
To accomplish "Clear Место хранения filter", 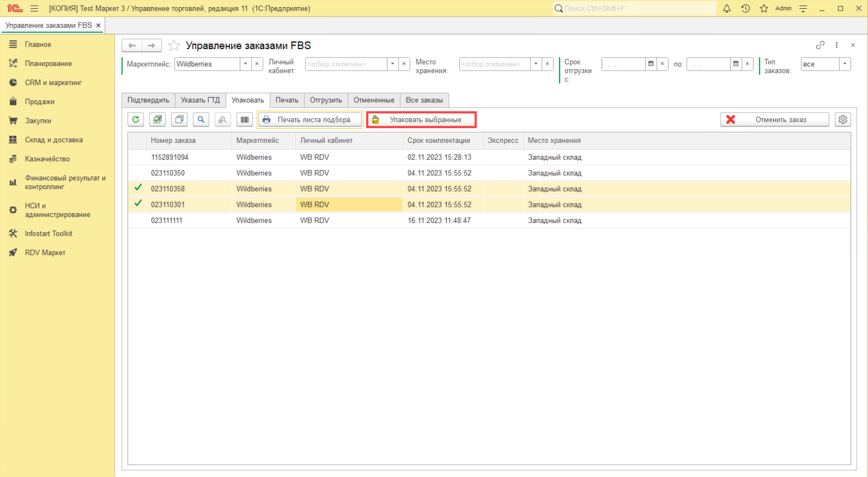I will (x=548, y=64).
